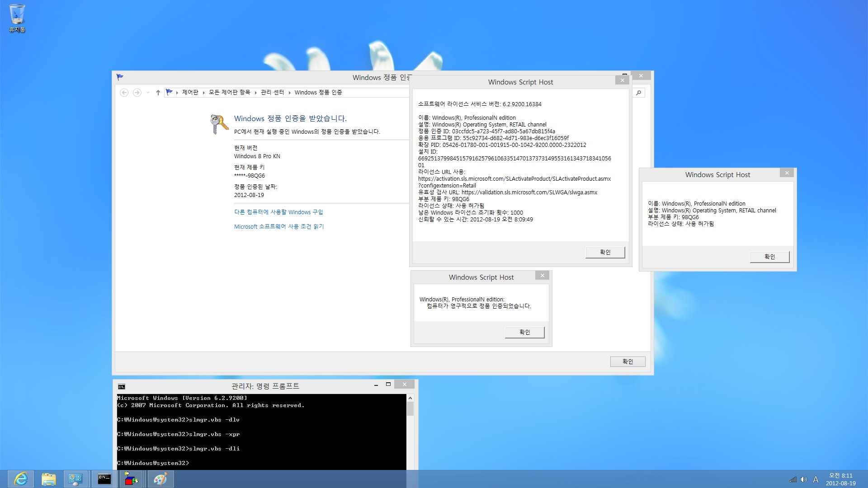The width and height of the screenshot is (868, 488).
Task: Click the command prompt window system icon
Action: pyautogui.click(x=121, y=386)
